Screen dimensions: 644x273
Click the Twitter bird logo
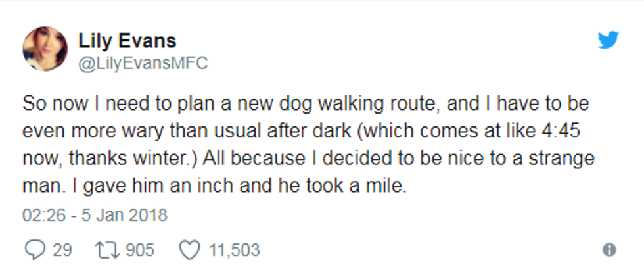point(609,40)
